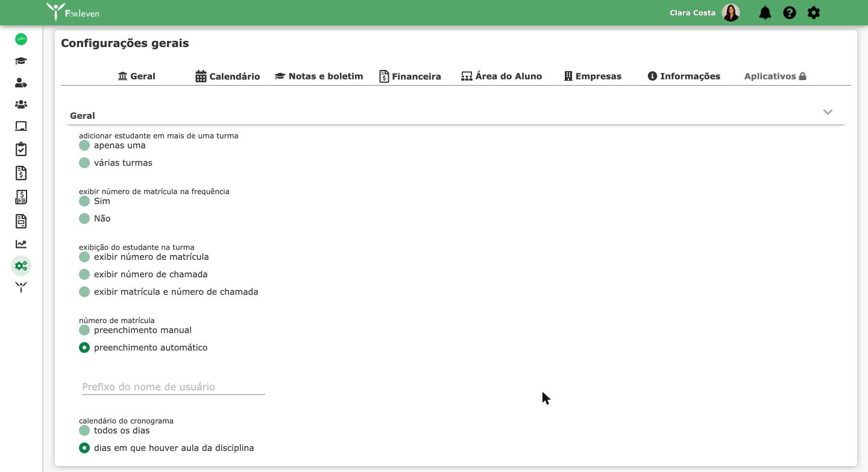868x472 pixels.
Task: Open the help question mark icon
Action: [790, 13]
